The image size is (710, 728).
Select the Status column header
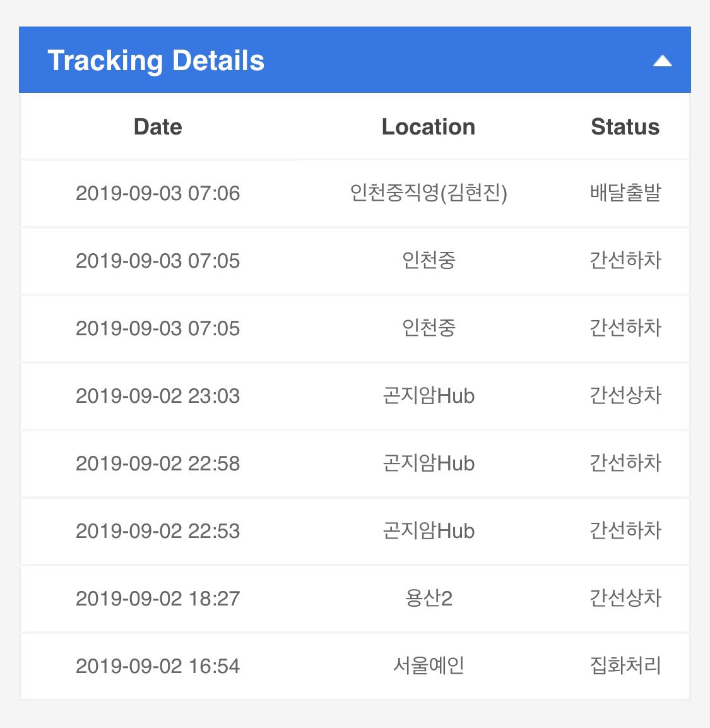tap(625, 127)
